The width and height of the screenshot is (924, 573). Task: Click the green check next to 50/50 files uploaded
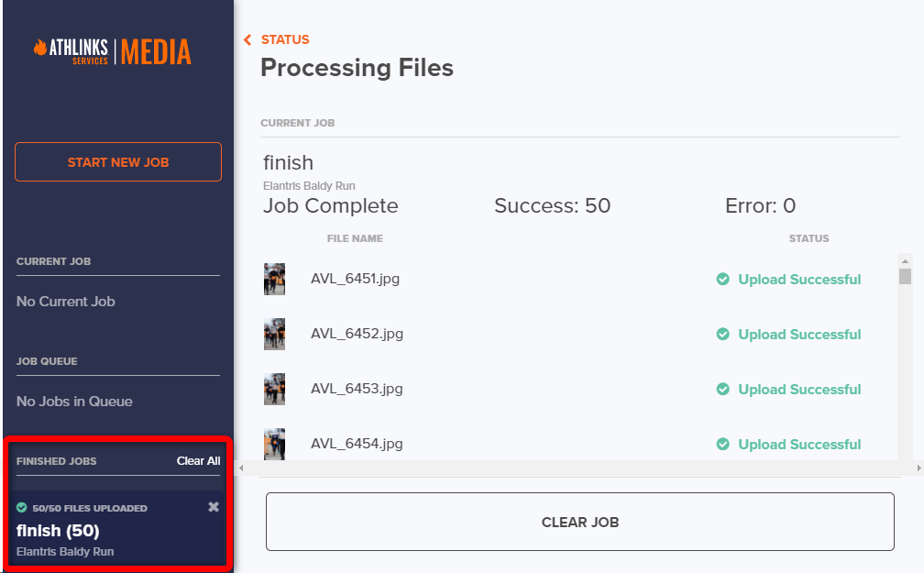pos(22,508)
